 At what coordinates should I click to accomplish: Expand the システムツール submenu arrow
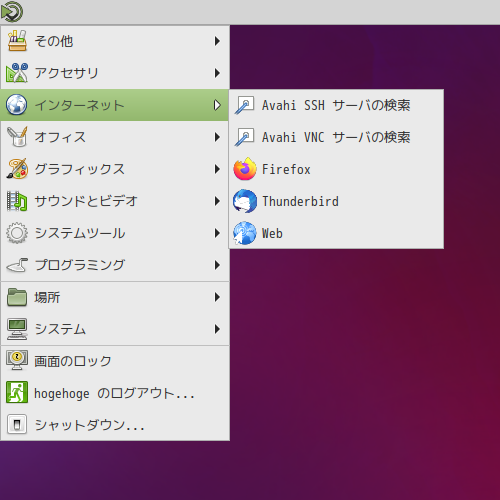click(x=217, y=233)
